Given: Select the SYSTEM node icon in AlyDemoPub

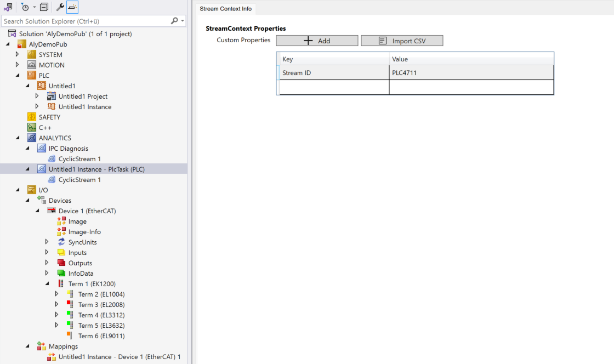Looking at the screenshot, I should coord(31,54).
